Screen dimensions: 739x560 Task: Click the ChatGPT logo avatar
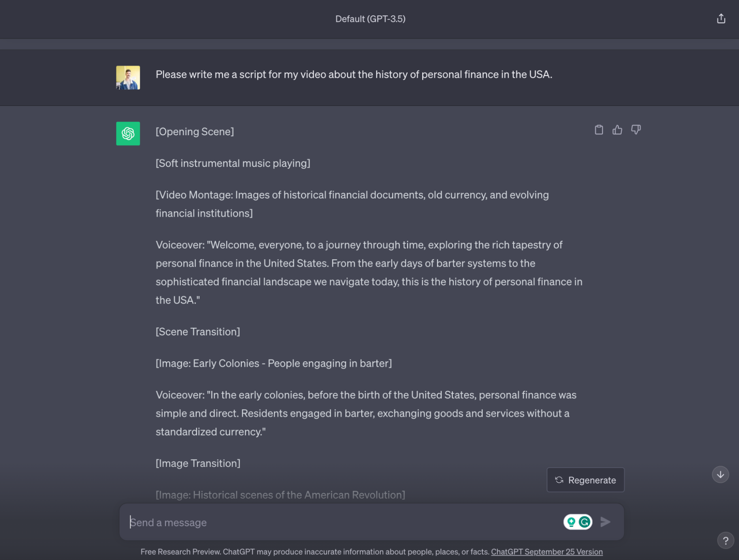[128, 133]
